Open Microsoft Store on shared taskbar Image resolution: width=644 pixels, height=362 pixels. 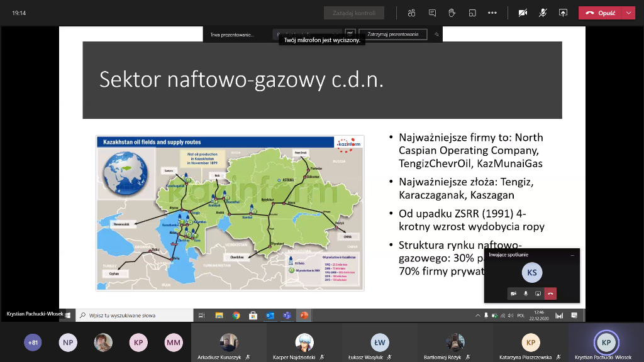coord(253,315)
